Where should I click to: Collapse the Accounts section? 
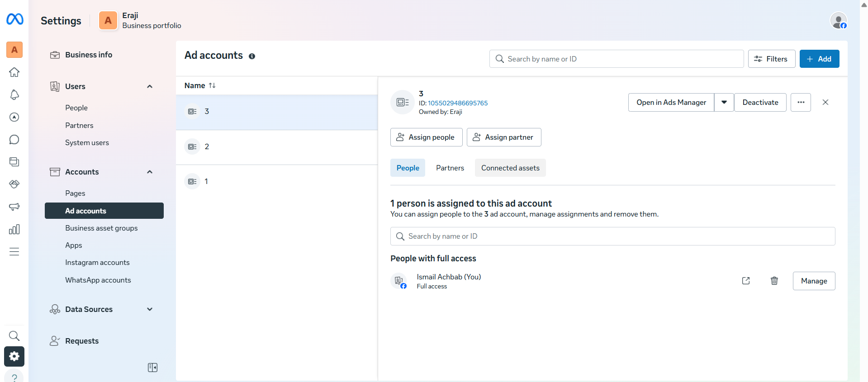150,172
